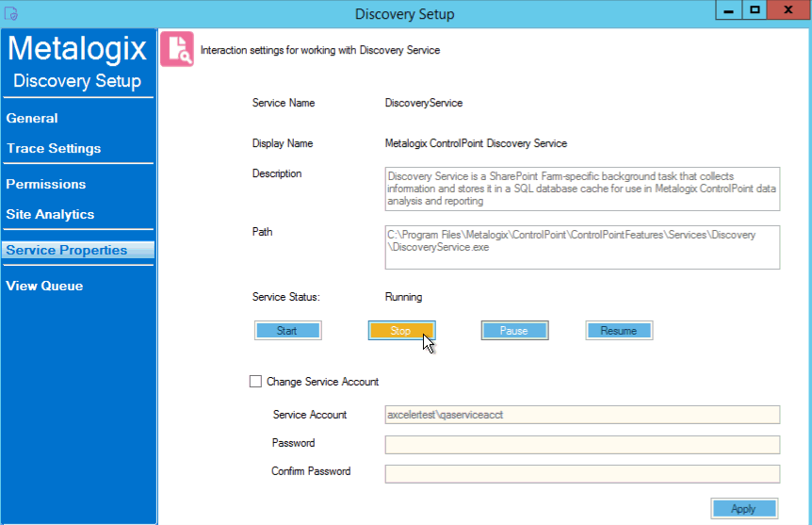812x525 pixels.
Task: Click the Path text box
Action: (582, 247)
